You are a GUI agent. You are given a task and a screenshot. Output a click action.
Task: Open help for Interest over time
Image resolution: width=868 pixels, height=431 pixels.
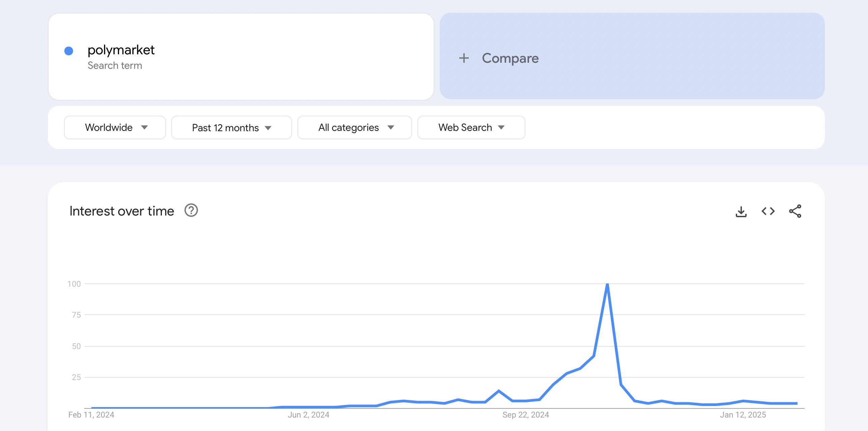point(191,210)
